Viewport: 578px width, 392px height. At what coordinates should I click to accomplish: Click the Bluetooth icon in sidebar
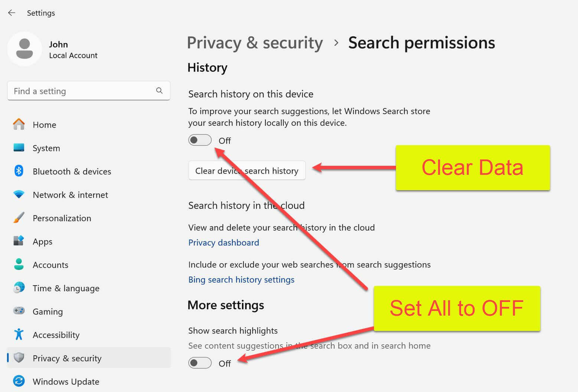[x=19, y=171]
